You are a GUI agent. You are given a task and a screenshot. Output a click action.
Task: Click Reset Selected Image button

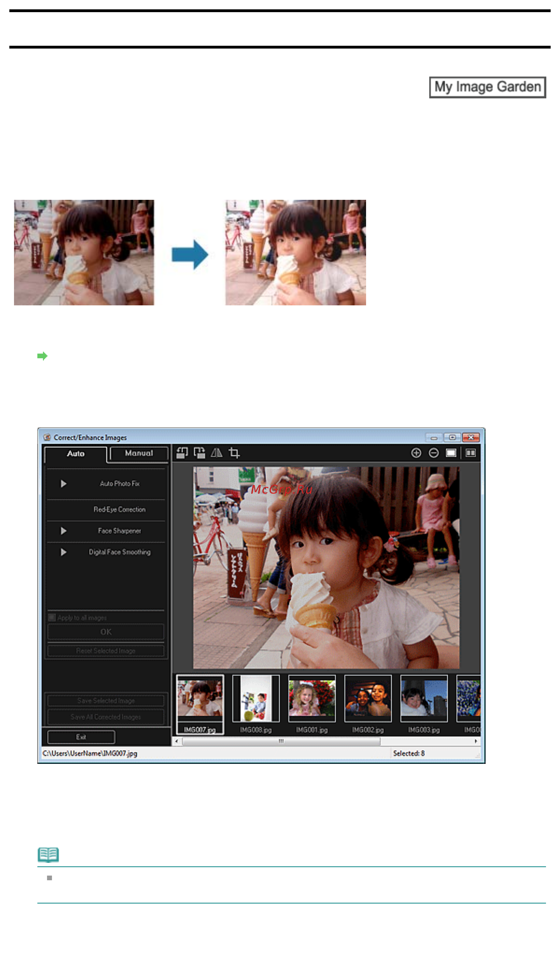pos(106,651)
